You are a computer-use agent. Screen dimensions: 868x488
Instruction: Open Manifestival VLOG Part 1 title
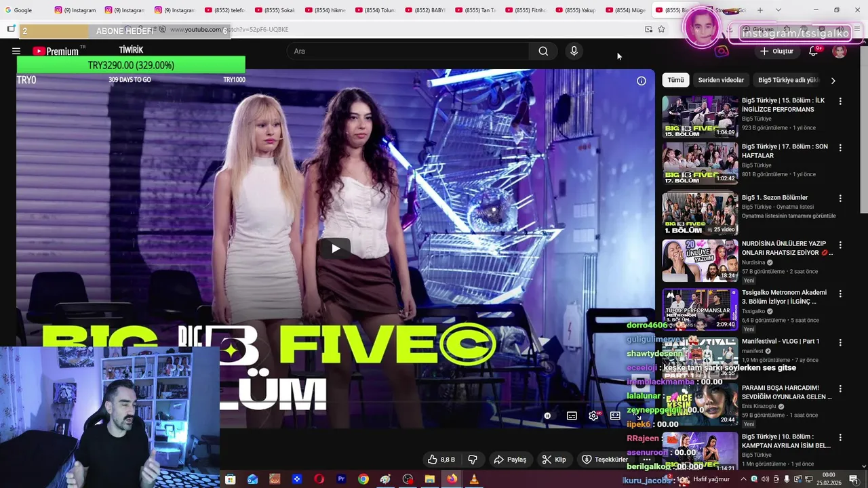(781, 342)
